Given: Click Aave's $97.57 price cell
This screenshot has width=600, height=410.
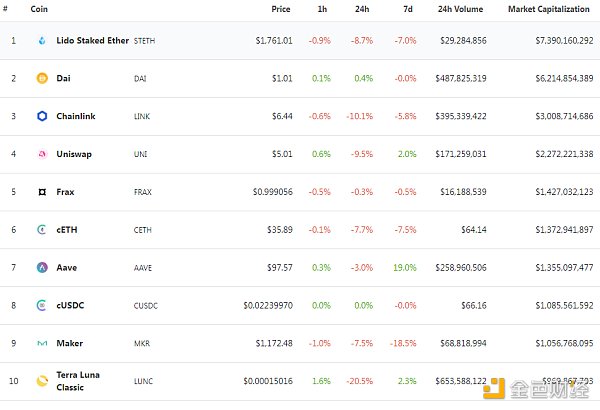Looking at the screenshot, I should click(x=276, y=267).
